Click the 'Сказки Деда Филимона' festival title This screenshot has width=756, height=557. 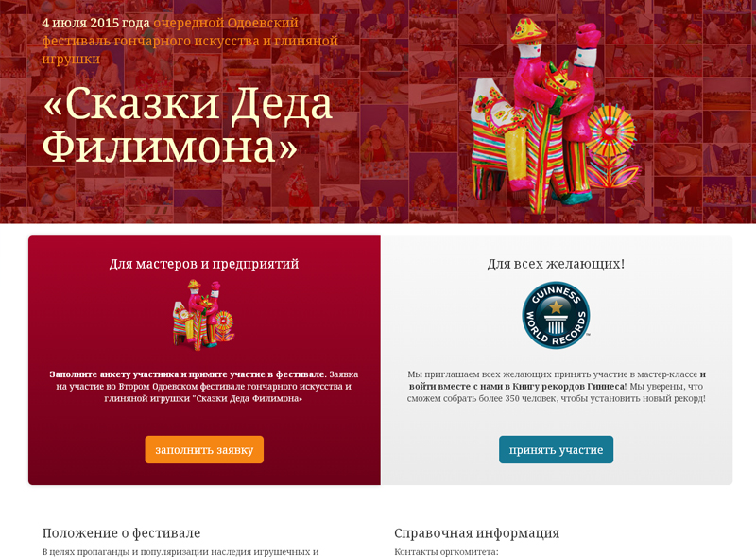(188, 125)
